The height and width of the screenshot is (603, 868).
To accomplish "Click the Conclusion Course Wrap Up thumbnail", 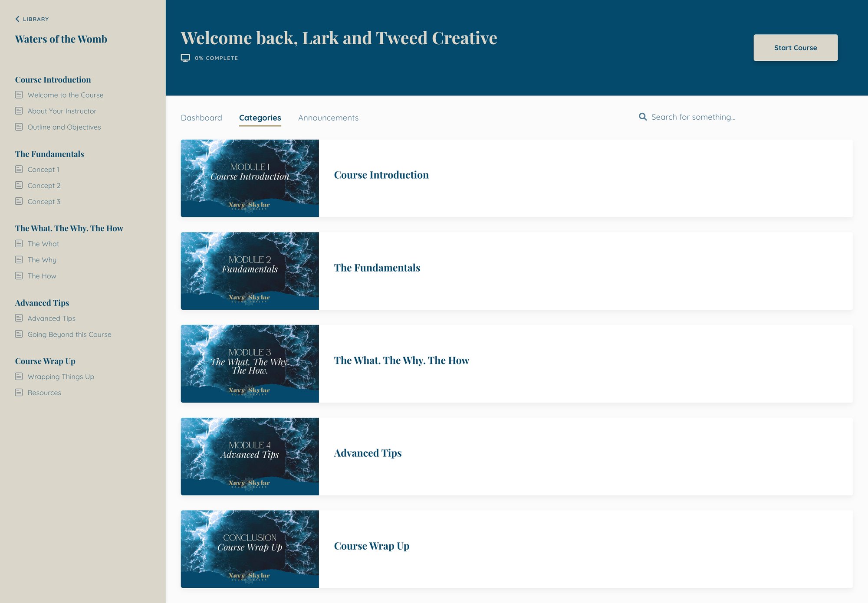I will [250, 549].
